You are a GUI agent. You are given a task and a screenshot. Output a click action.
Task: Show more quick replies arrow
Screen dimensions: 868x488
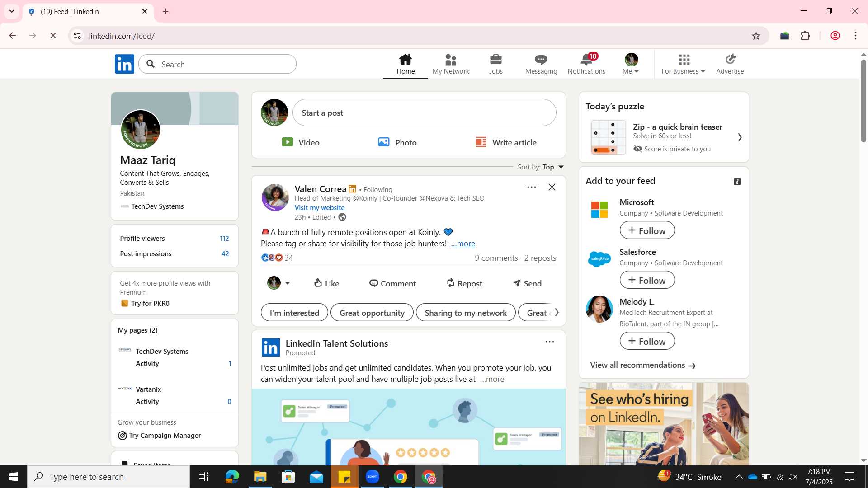[557, 313]
